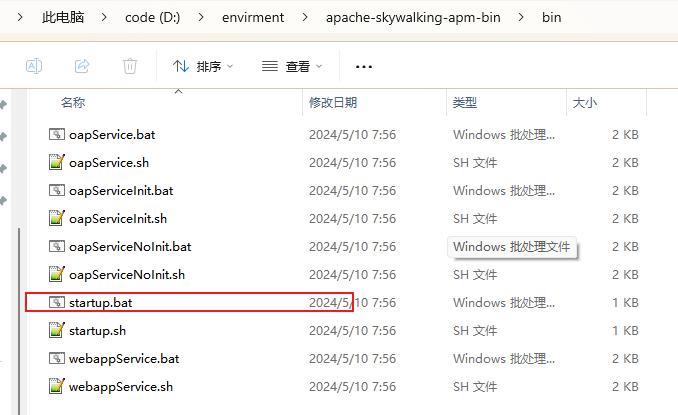Select the file name oapServiceNoInit.bat

pos(130,246)
